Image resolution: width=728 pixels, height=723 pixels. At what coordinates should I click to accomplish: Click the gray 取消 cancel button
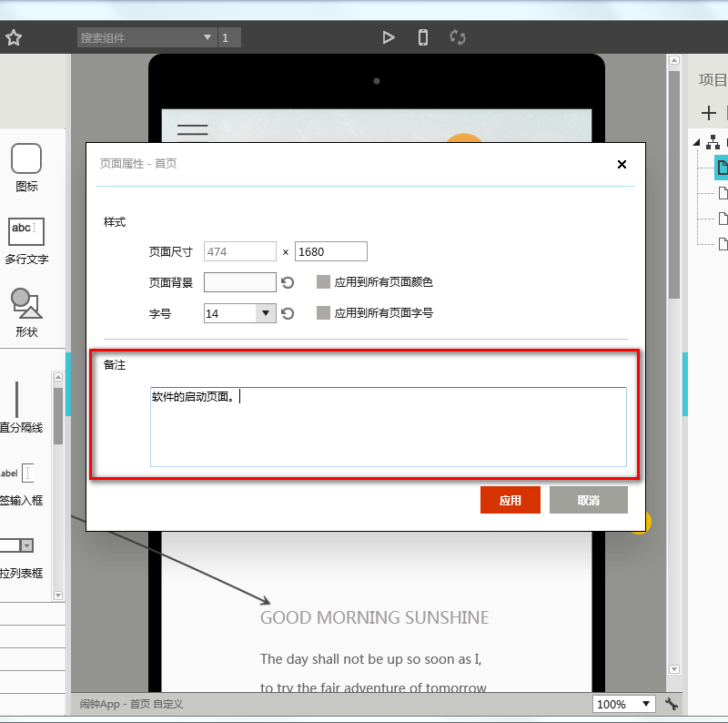coord(588,500)
